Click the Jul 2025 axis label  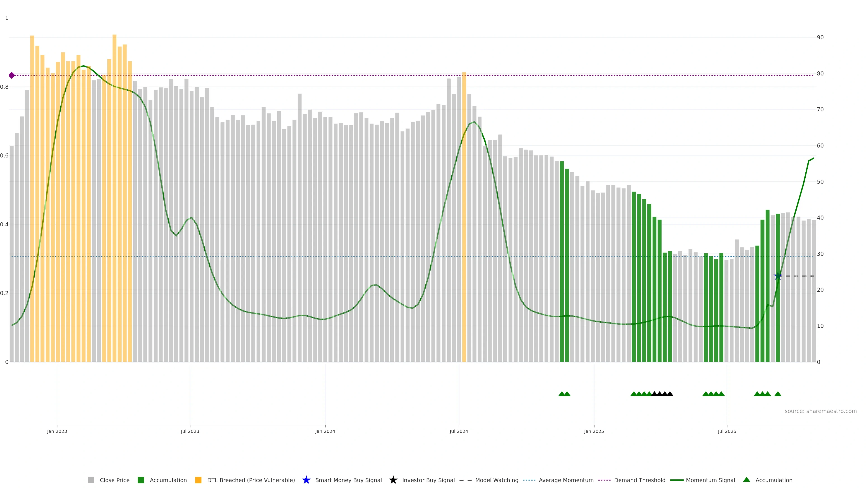coord(727,431)
